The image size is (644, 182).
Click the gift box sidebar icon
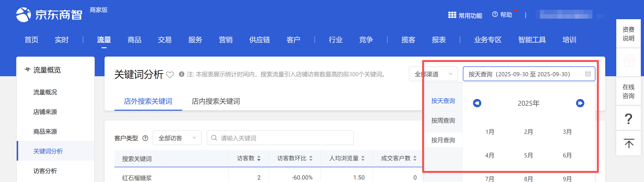tap(629, 61)
